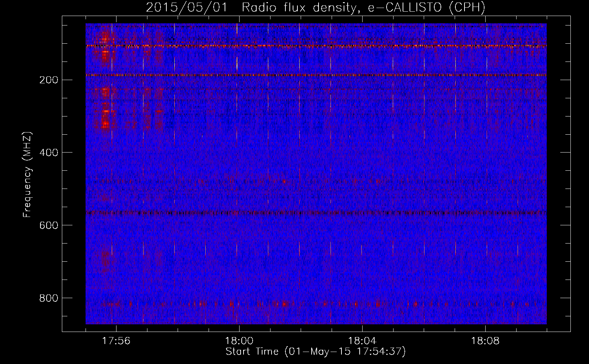
Task: Click the 600 frequency tick label
Action: [x=48, y=226]
